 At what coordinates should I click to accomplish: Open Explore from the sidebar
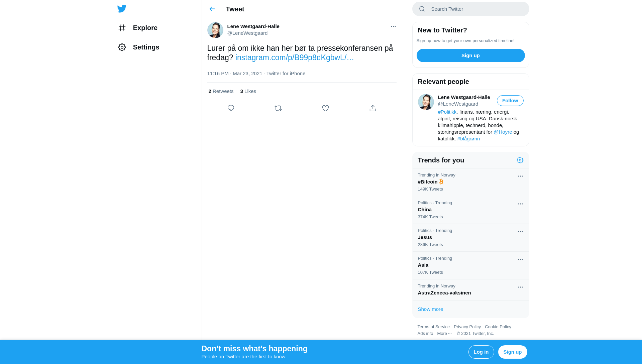coord(138,28)
